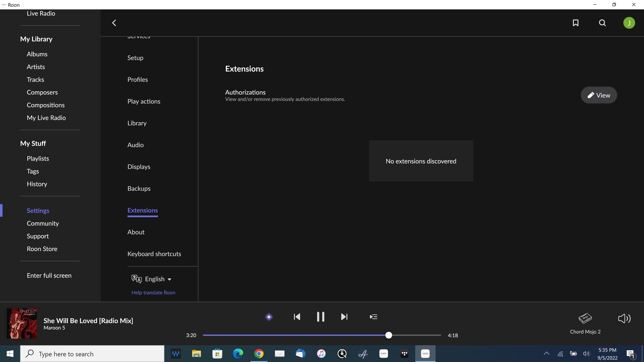This screenshot has height=362, width=644.
Task: Launch File Explorer from the taskbar
Action: [196, 354]
